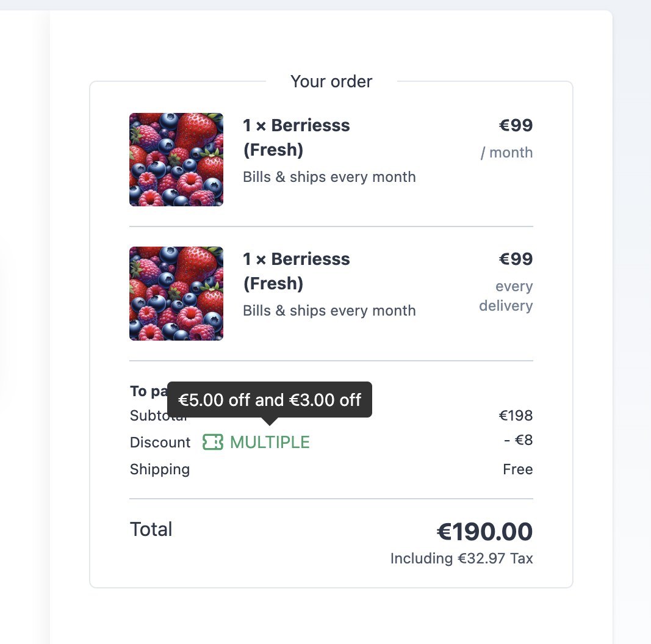Screen dimensions: 651x644
Task: Open the first Berriesss product thumbnail
Action: (176, 159)
